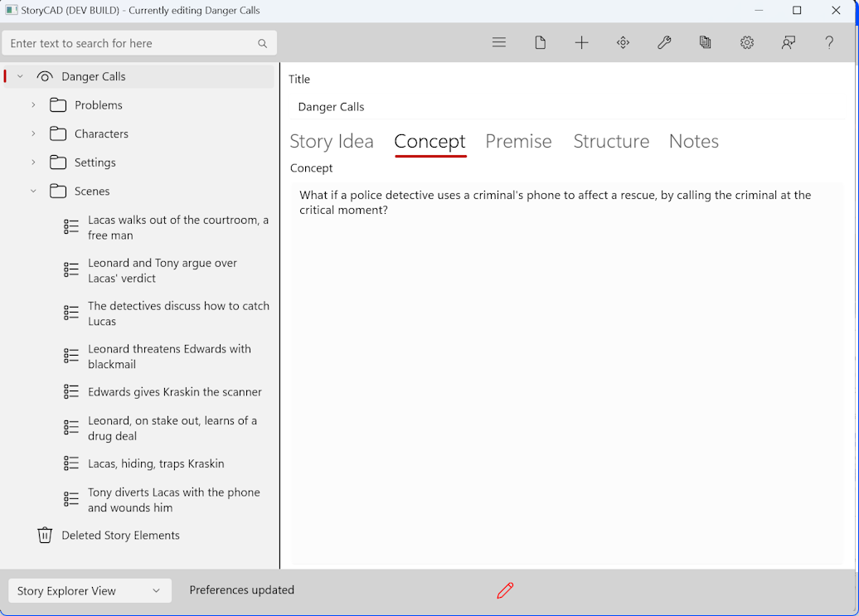This screenshot has width=859, height=616.
Task: Open the File menu page icon
Action: click(540, 43)
